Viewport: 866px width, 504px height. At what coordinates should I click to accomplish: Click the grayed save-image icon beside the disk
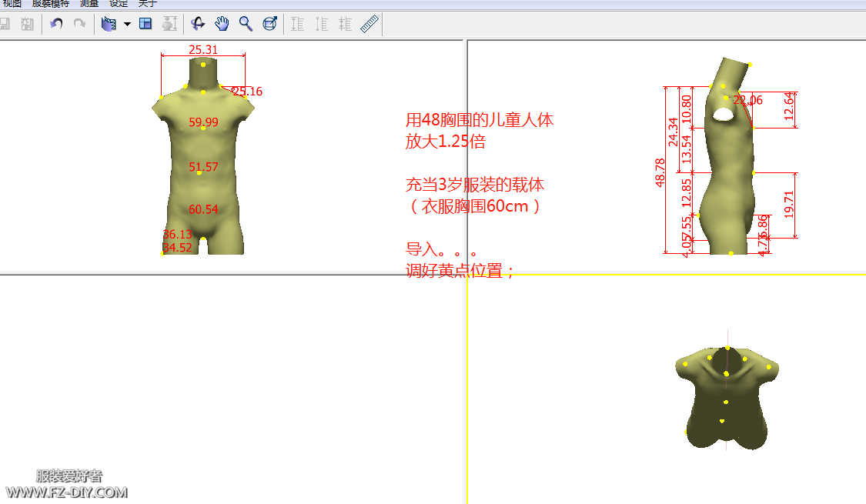pyautogui.click(x=27, y=24)
